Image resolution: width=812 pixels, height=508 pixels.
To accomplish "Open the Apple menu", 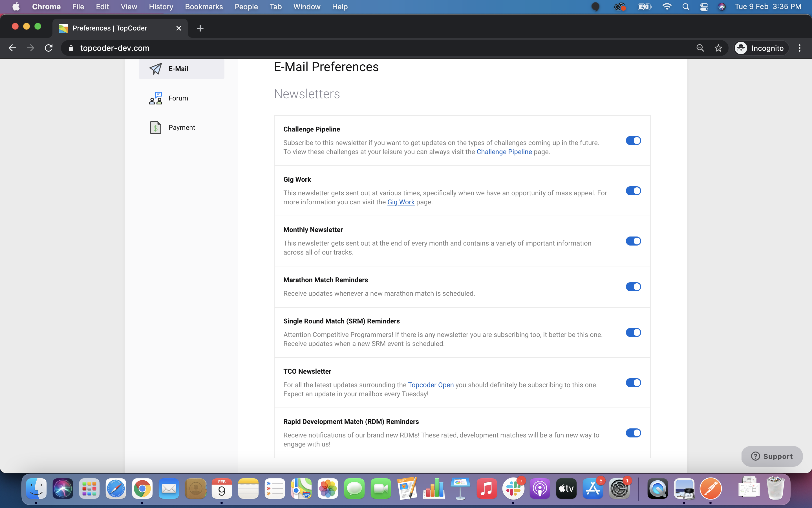I will point(16,7).
